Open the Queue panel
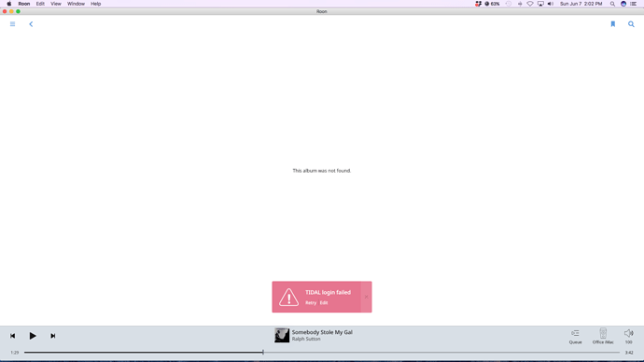644x362 pixels. click(x=575, y=336)
